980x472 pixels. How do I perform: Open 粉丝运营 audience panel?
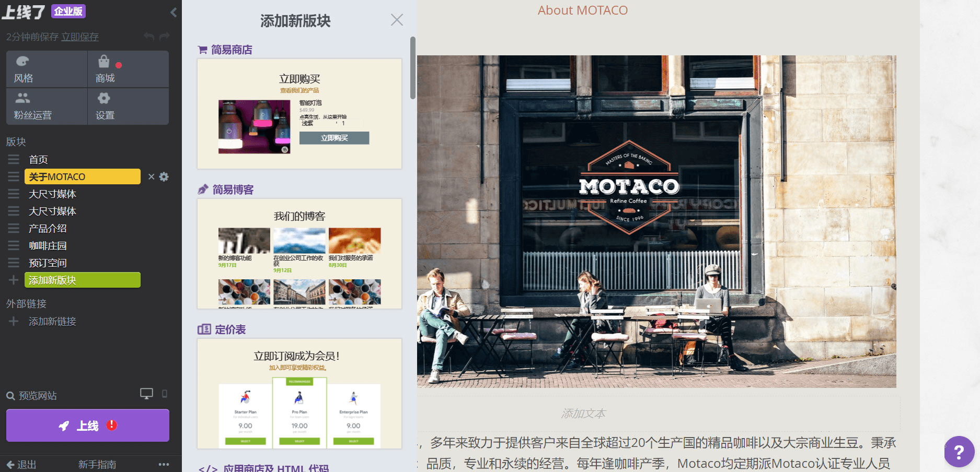coord(47,106)
